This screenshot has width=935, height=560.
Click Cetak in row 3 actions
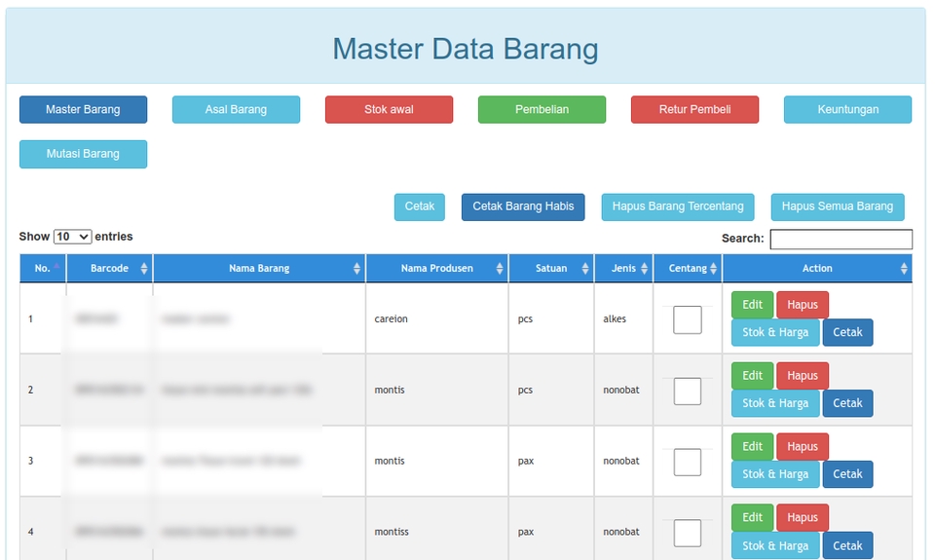click(x=847, y=474)
